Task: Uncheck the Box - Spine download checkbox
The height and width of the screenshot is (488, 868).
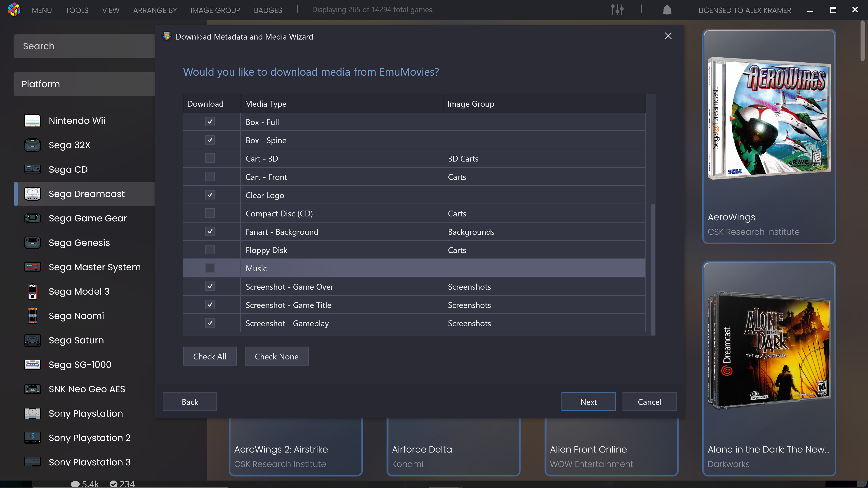Action: point(210,140)
